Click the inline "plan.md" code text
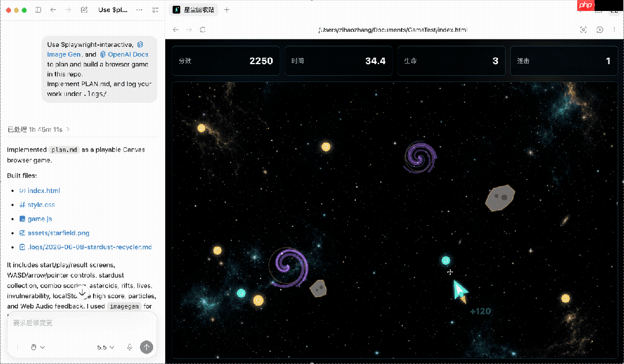 [x=64, y=150]
